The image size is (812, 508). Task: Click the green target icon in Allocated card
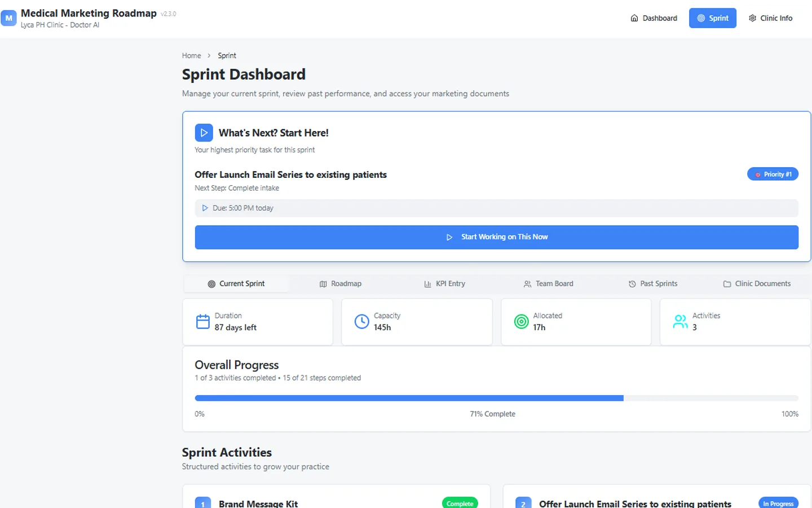coord(522,322)
